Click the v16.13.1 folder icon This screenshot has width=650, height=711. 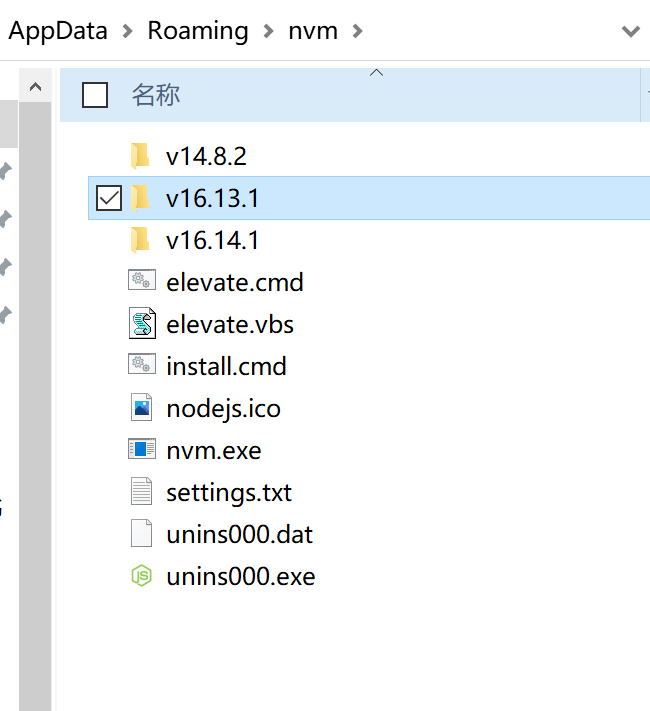(x=140, y=198)
